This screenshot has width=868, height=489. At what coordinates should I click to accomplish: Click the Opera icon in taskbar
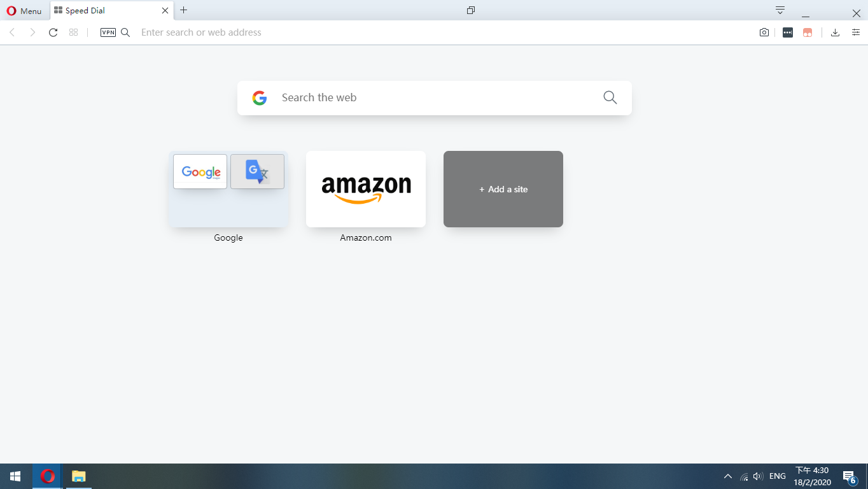47,476
